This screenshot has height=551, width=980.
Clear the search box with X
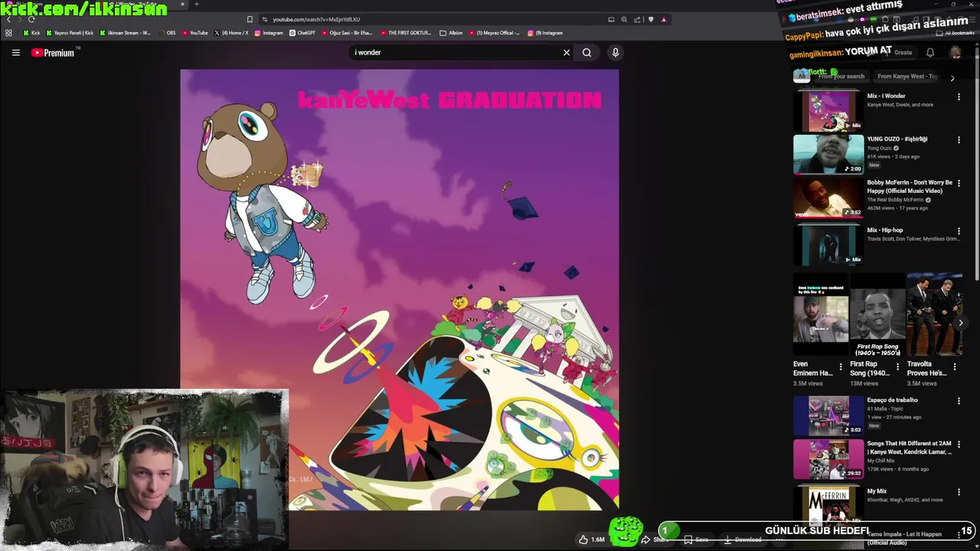[567, 53]
